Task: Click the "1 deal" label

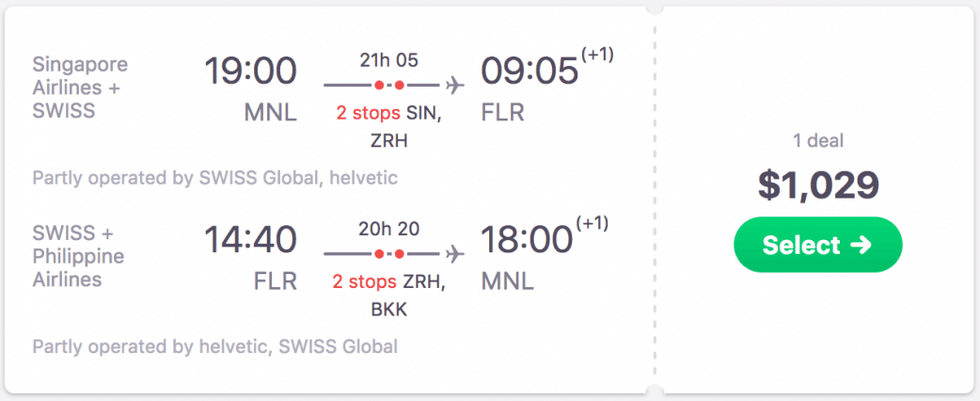Action: (817, 141)
